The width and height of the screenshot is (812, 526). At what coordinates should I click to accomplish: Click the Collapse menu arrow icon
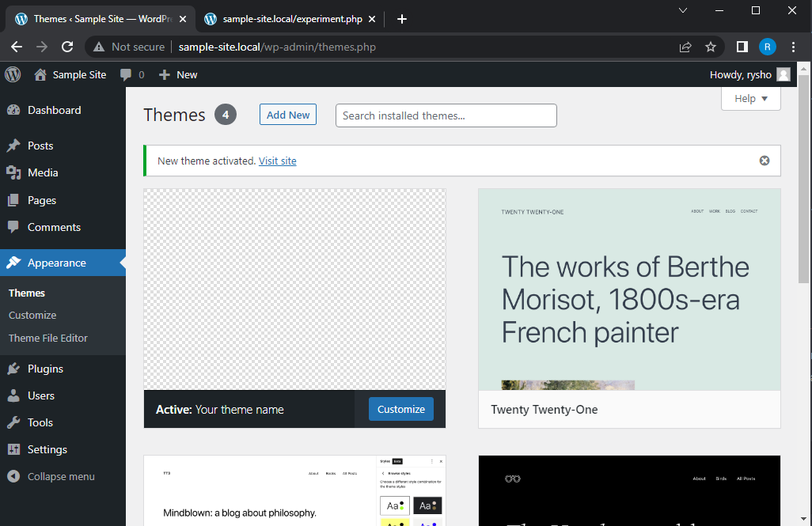[x=13, y=476]
